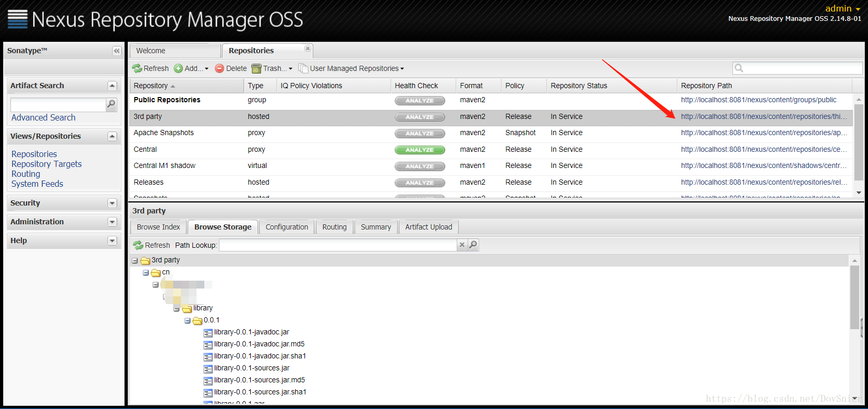Open Advanced Search link
This screenshot has width=868, height=409.
[x=43, y=118]
